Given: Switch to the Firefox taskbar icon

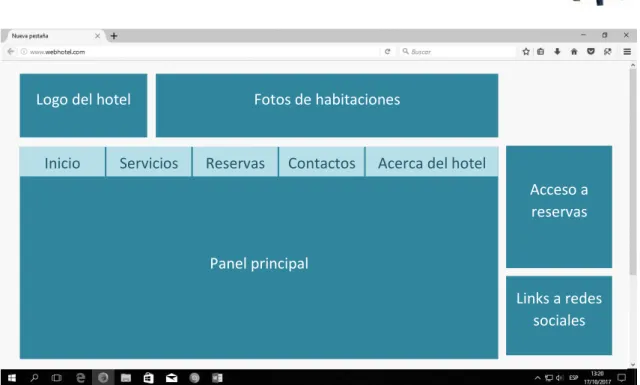Looking at the screenshot, I should point(103,378).
